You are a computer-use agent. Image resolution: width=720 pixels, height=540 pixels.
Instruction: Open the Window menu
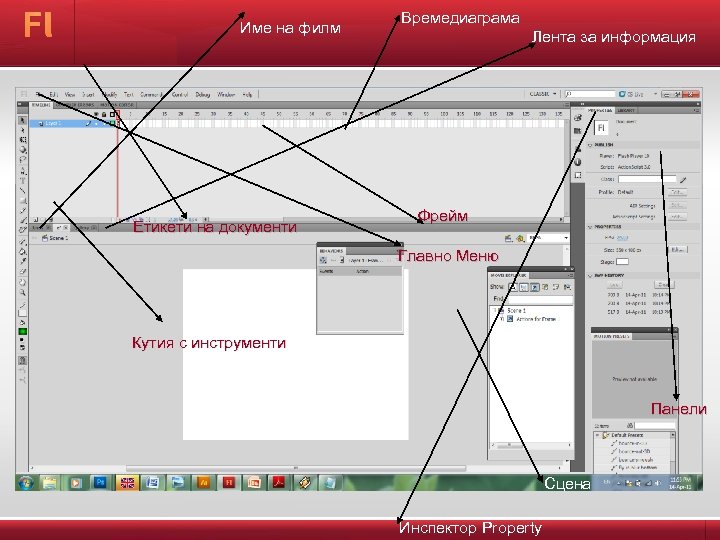226,95
